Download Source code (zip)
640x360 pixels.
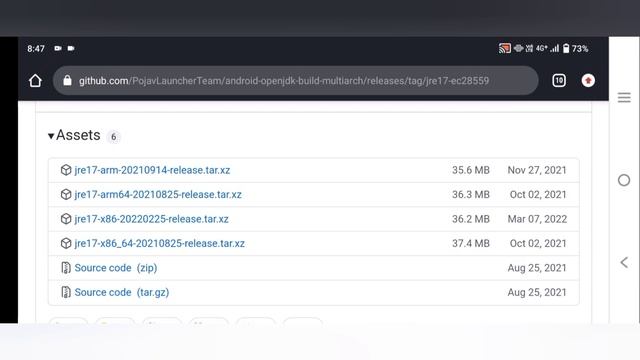tap(116, 268)
